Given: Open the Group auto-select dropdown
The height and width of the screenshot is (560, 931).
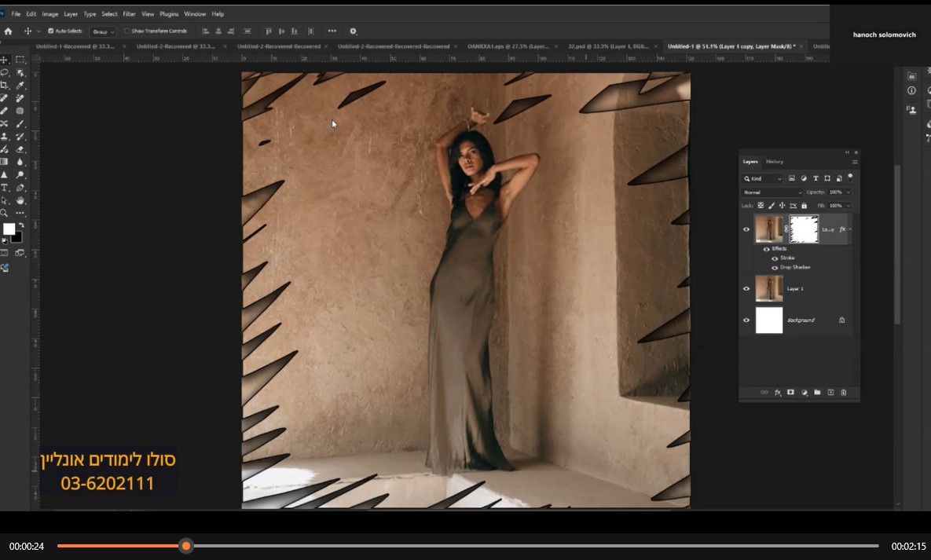Looking at the screenshot, I should point(103,31).
